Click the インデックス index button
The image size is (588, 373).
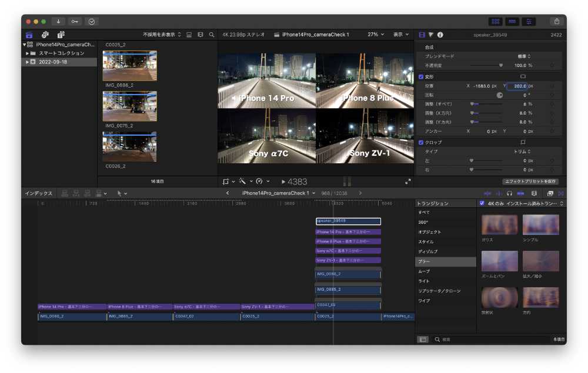[39, 193]
